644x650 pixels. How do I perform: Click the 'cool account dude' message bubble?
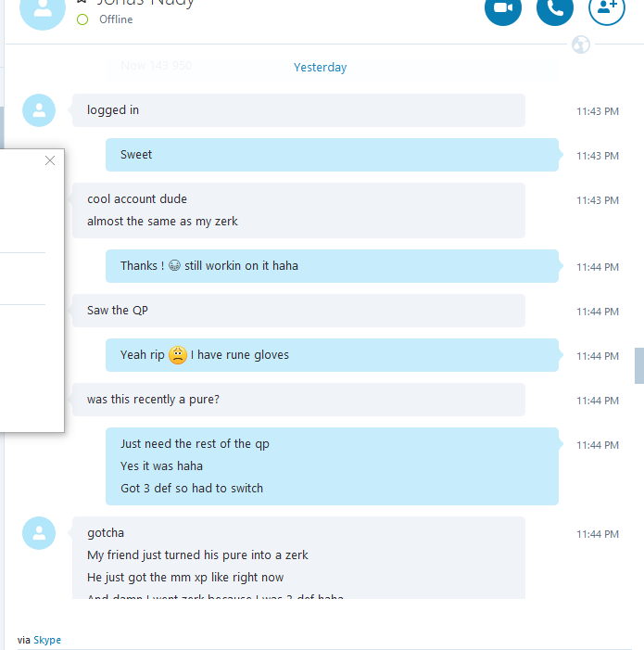pos(298,210)
